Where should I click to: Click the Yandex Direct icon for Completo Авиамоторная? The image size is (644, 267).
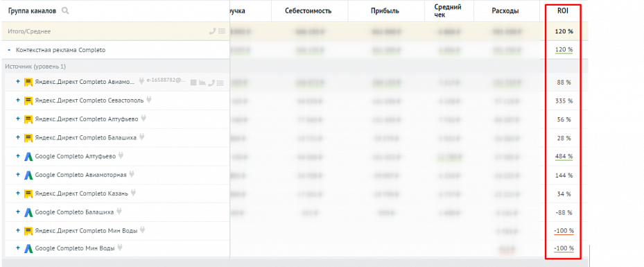(28, 82)
